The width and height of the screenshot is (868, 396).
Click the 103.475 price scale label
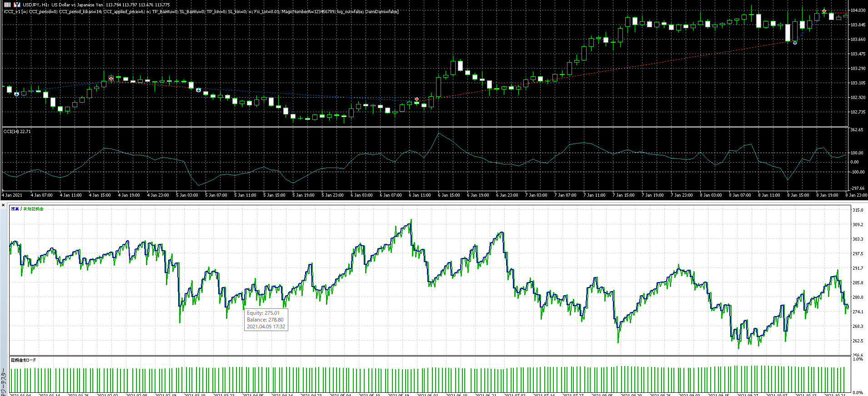[x=858, y=54]
